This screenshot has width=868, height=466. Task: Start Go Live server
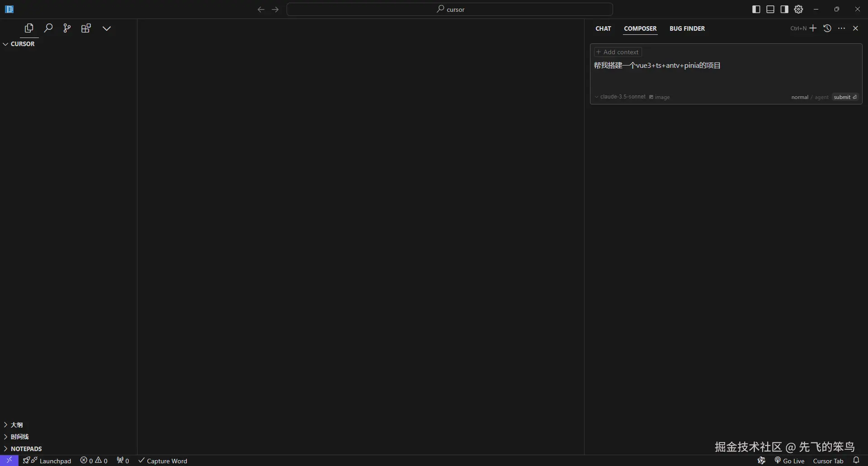(789, 461)
